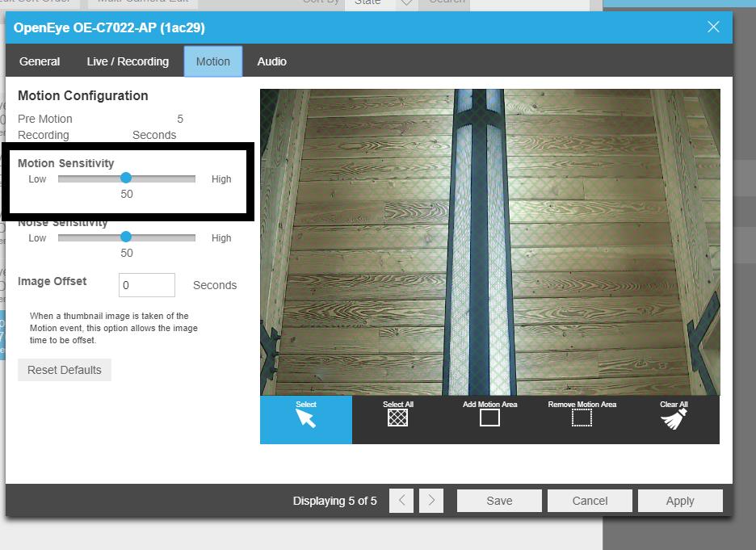756x550 pixels.
Task: Click the Motion Sensitivity value 50
Action: pyautogui.click(x=127, y=194)
